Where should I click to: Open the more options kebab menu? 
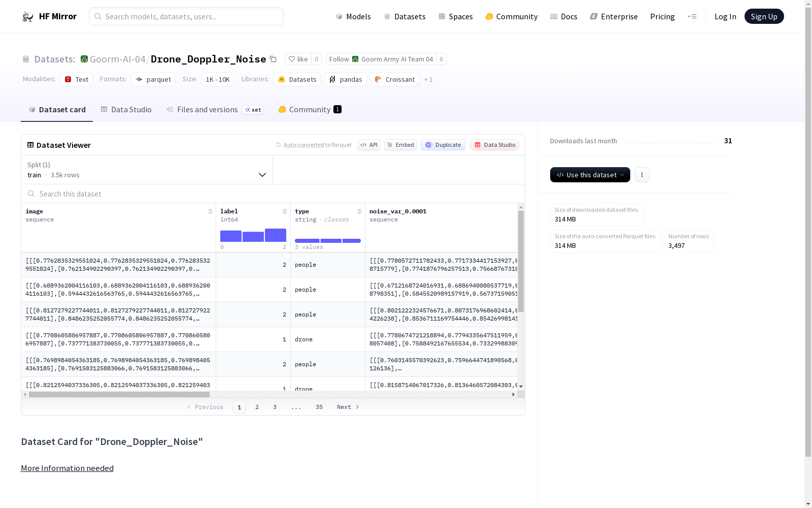click(x=642, y=175)
